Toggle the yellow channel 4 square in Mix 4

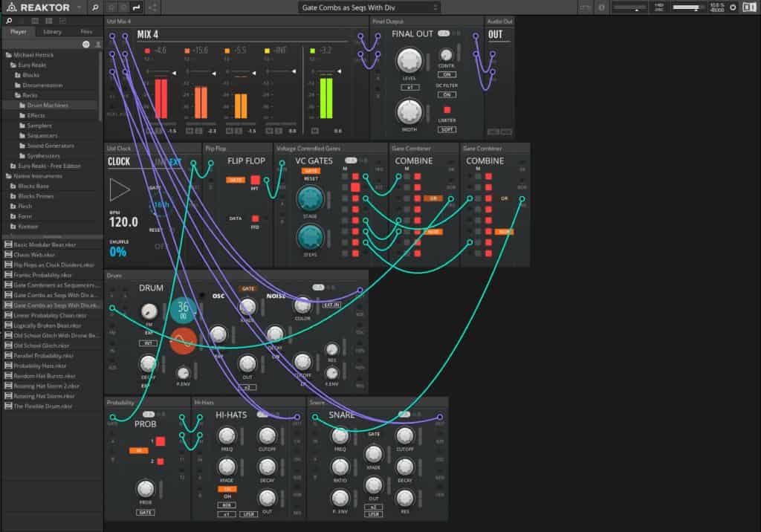pos(267,51)
